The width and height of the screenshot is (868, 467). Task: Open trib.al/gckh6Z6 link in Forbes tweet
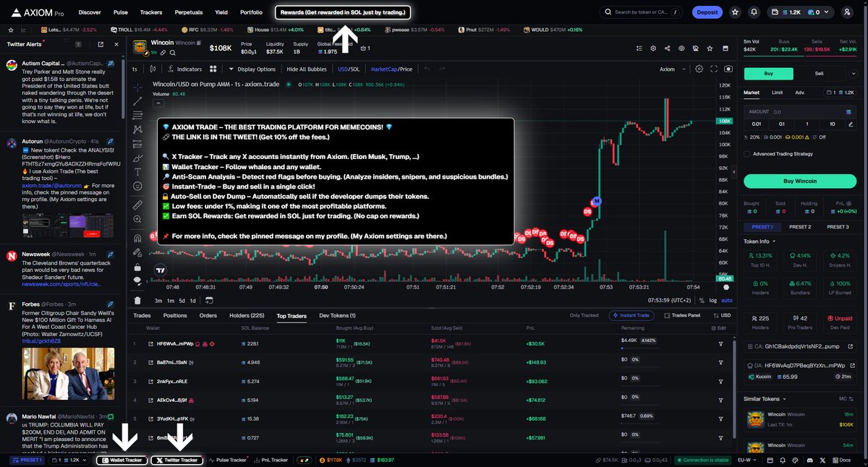click(x=41, y=340)
